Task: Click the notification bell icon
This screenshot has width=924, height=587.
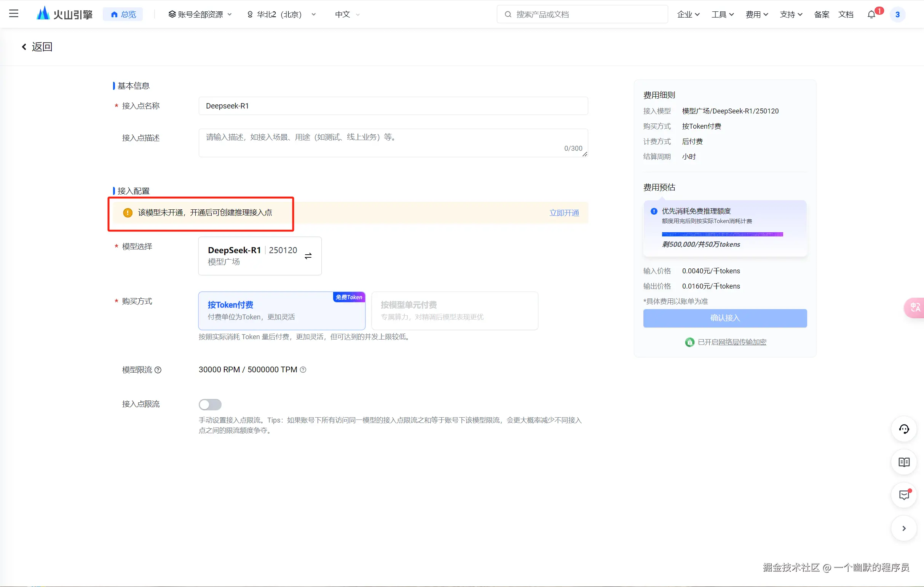Action: 871,14
